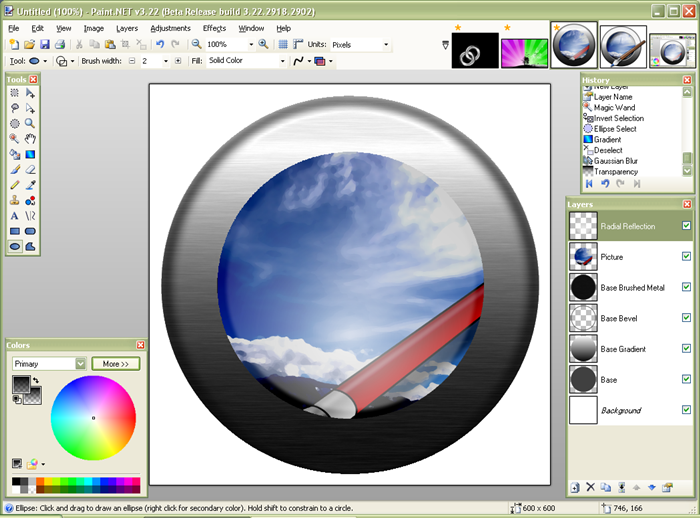Click the primary color swatch
Screen dimensions: 700x518
tap(21, 384)
